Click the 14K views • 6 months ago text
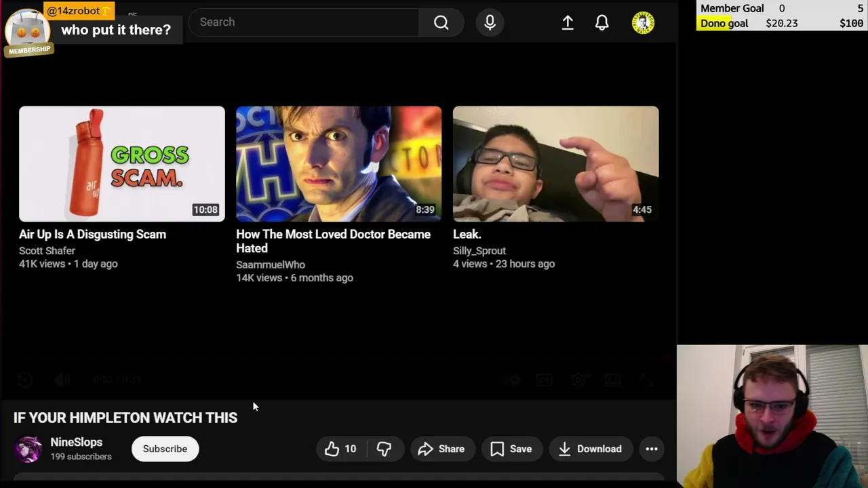Image resolution: width=868 pixels, height=488 pixels. click(294, 278)
